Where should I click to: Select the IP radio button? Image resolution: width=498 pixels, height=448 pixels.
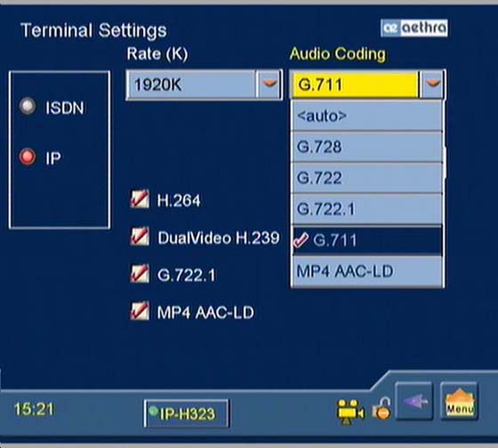28,156
